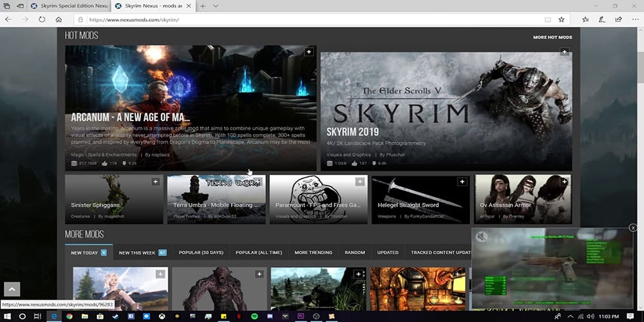Screen dimensions: 644x322
Task: Open Ov Assassin Armor mod link
Action: [x=505, y=205]
